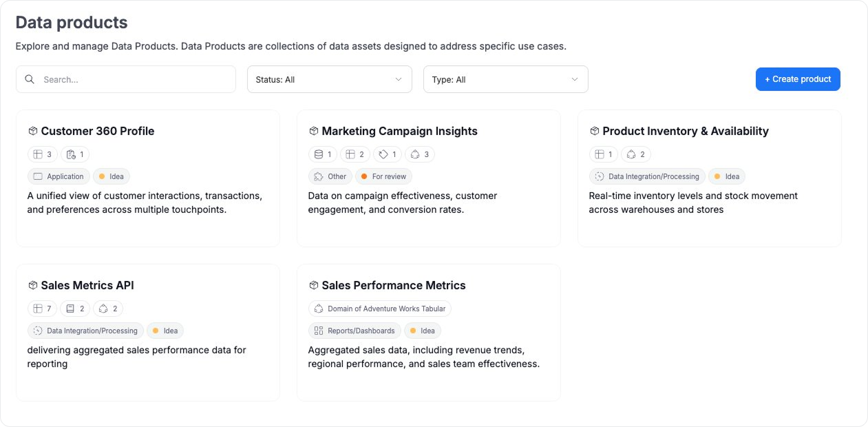Click the table count badge on Customer 360 Profile
This screenshot has width=868, height=427.
click(x=42, y=154)
